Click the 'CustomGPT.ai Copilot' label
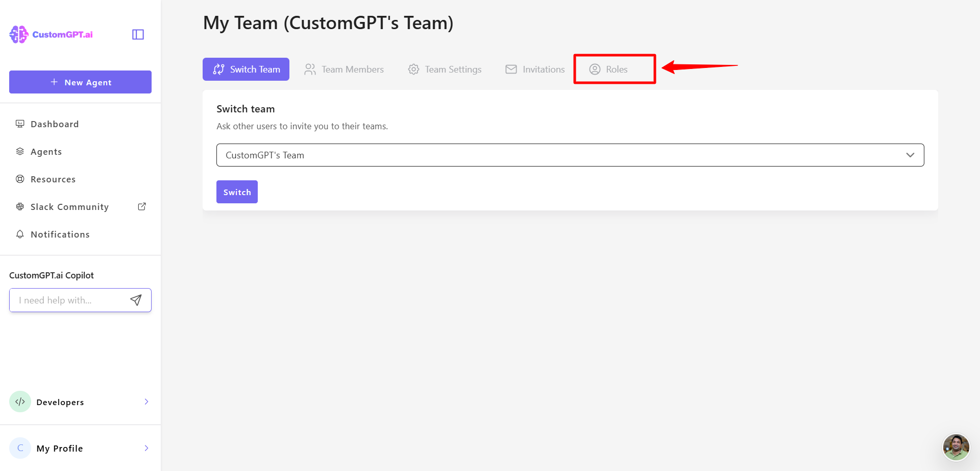Screen dimensions: 980x471 click(x=52, y=275)
